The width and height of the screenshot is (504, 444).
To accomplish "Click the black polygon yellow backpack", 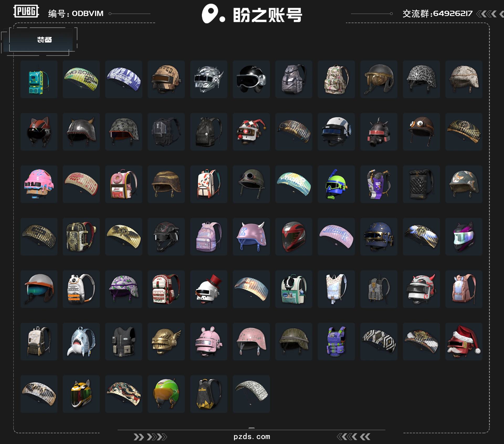I will click(209, 394).
